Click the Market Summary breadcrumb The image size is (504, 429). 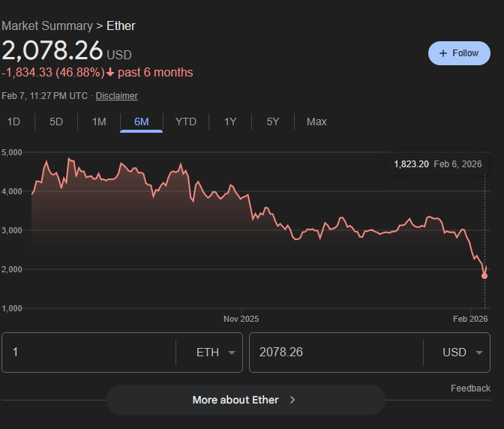click(46, 25)
